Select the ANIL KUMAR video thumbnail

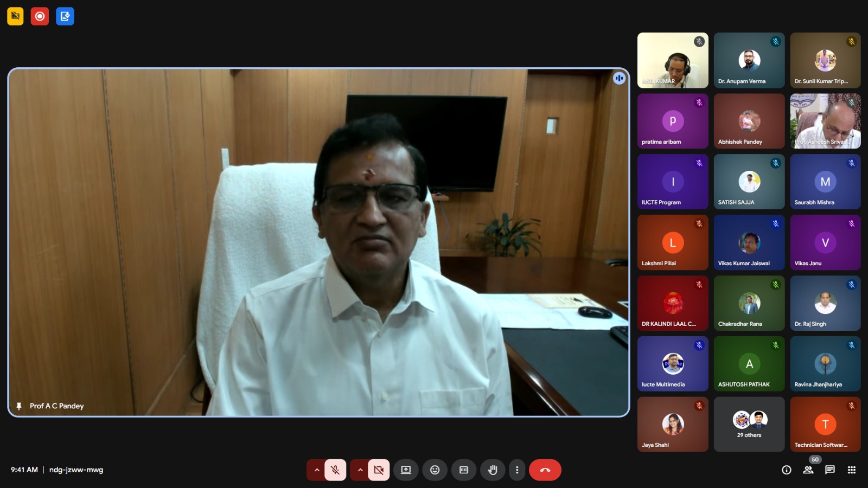673,60
